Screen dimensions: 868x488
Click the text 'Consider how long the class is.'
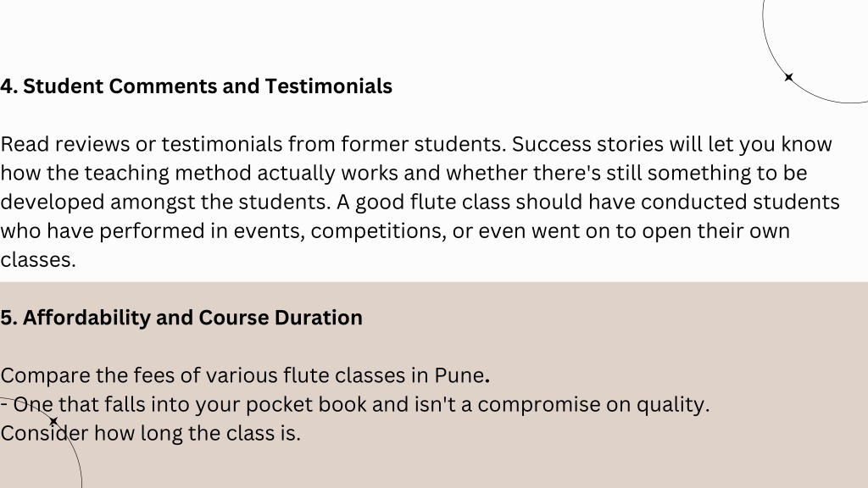[150, 433]
